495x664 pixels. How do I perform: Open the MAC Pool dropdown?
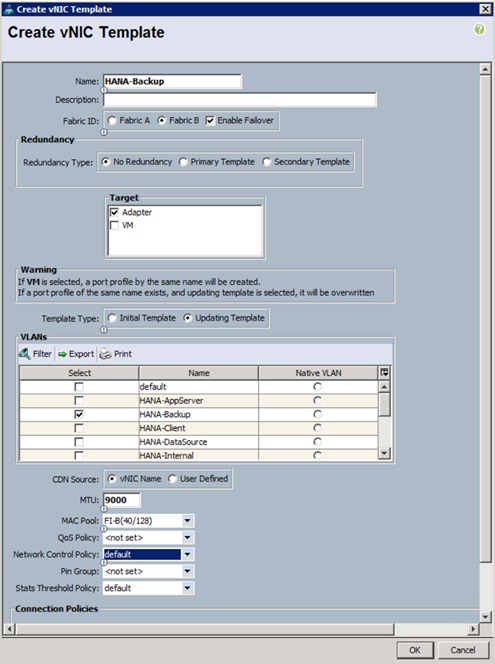(188, 520)
